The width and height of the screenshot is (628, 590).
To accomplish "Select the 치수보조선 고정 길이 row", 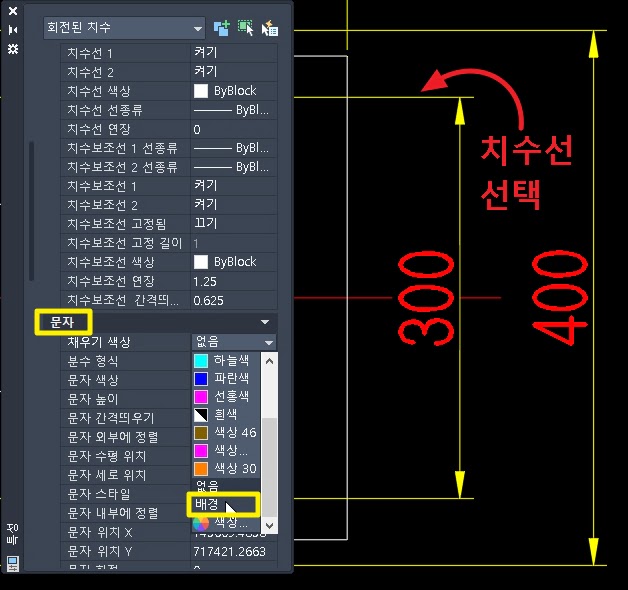I will (169, 243).
